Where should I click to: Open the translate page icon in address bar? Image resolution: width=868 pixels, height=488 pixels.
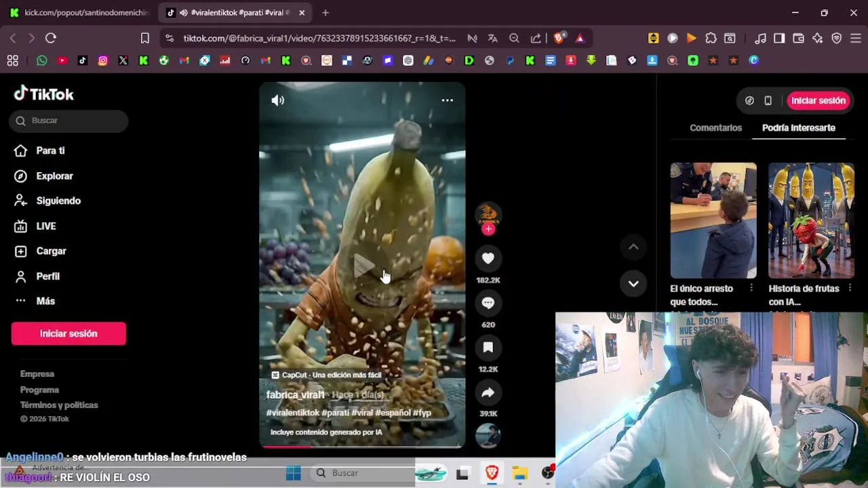tap(493, 38)
